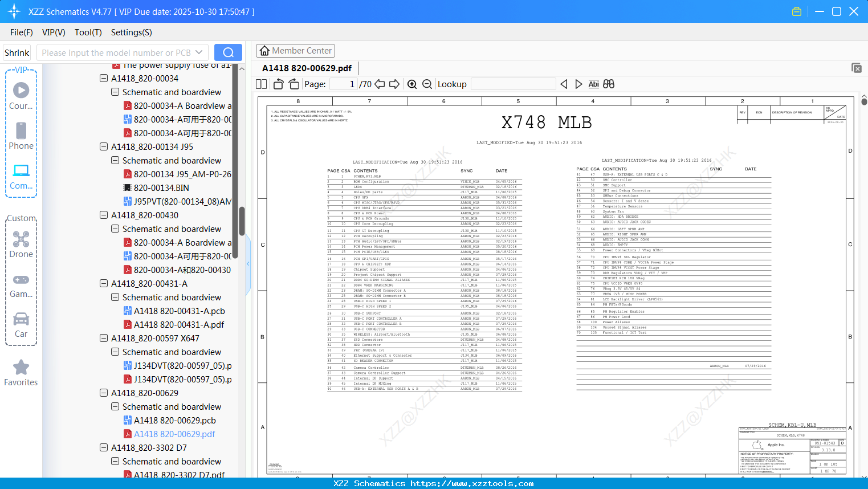Click the yellow VIP gift icon in title bar

click(x=797, y=11)
